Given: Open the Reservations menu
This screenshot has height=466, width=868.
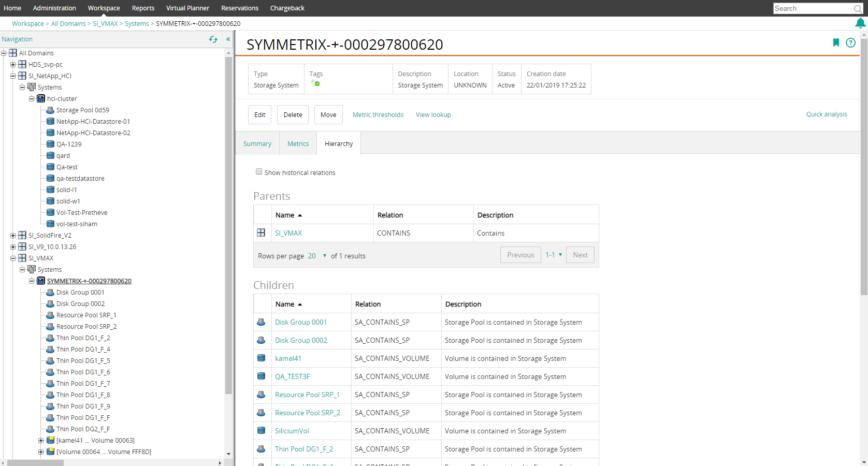Looking at the screenshot, I should tap(240, 8).
